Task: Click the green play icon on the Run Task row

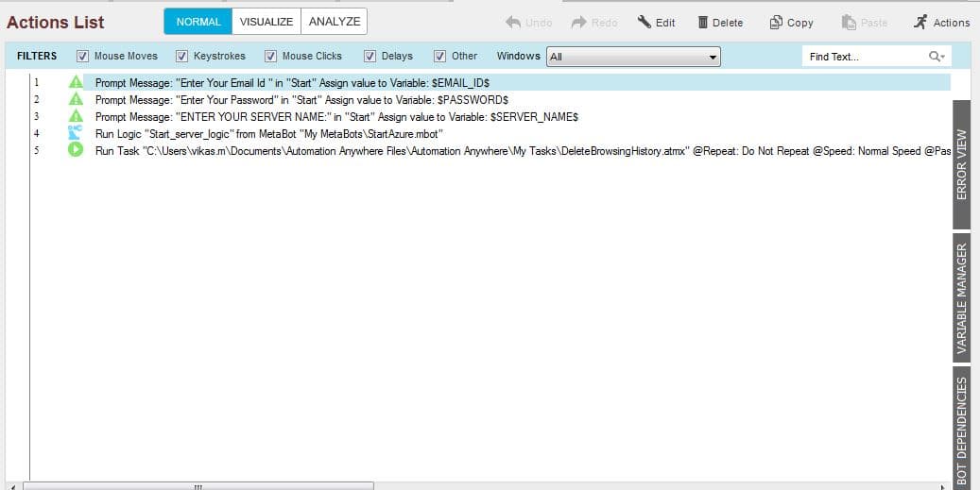Action: [76, 150]
